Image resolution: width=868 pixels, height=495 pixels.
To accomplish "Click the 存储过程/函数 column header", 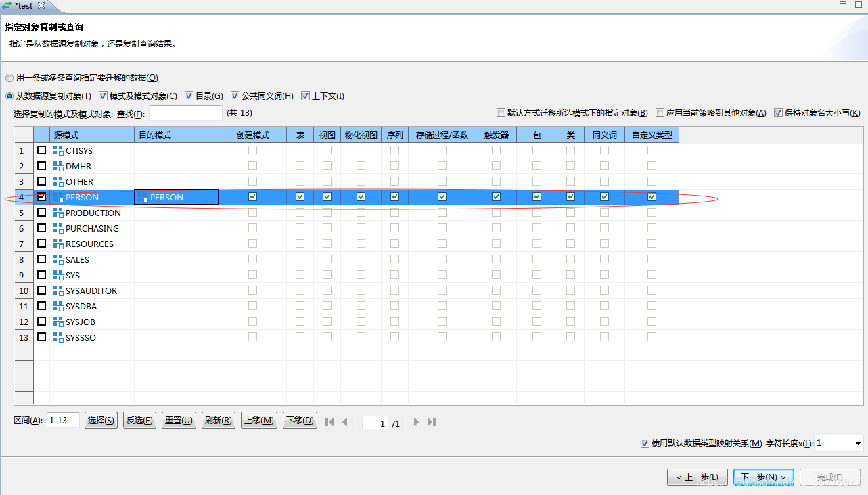I will coord(442,135).
